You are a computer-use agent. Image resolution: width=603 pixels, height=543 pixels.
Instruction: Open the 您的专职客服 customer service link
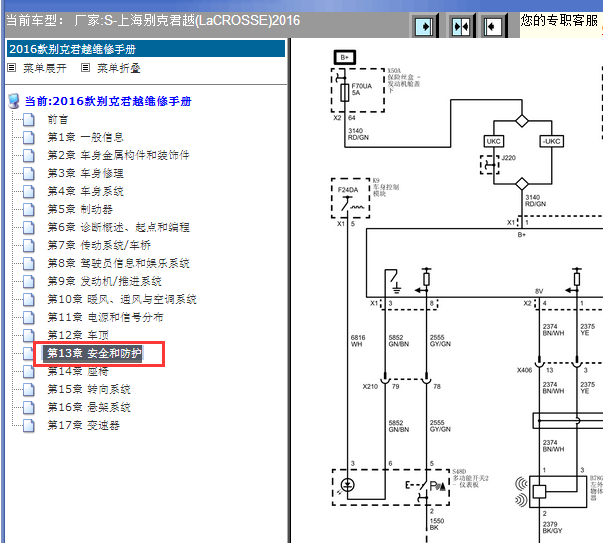(x=560, y=20)
